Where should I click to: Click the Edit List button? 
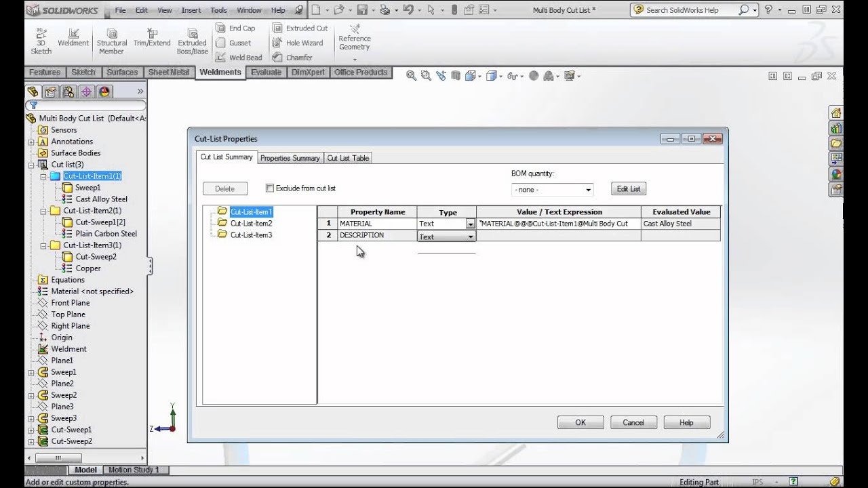629,189
